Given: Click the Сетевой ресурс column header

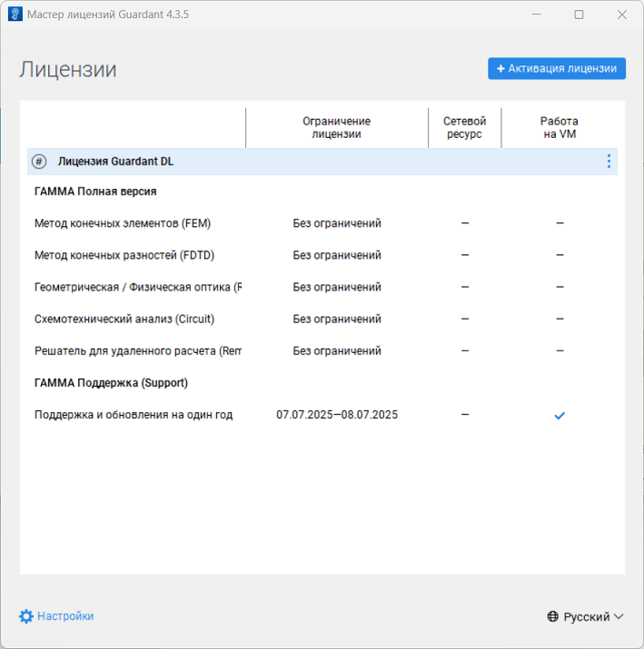Looking at the screenshot, I should 464,127.
